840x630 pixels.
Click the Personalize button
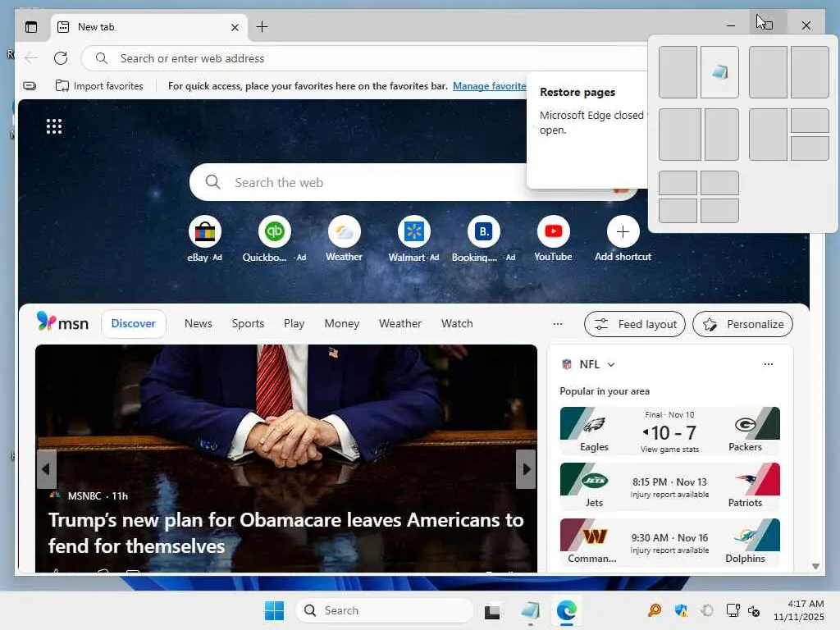742,324
